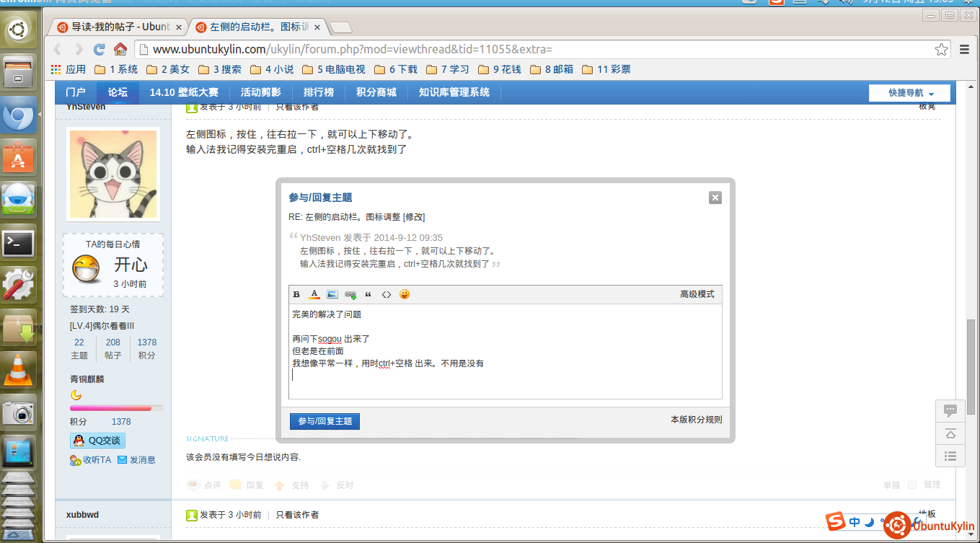Bookmark this page with the star icon
The image size is (980, 543).
[941, 50]
